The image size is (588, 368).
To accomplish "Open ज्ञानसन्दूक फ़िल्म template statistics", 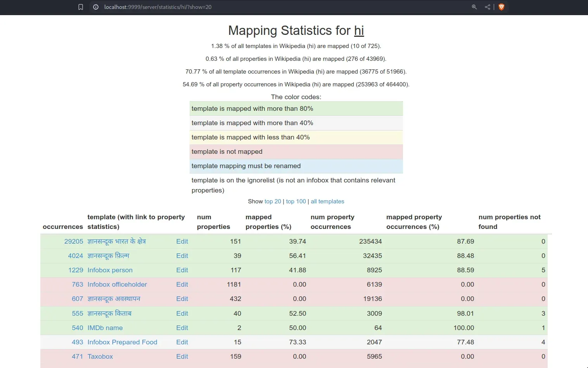I will click(108, 256).
